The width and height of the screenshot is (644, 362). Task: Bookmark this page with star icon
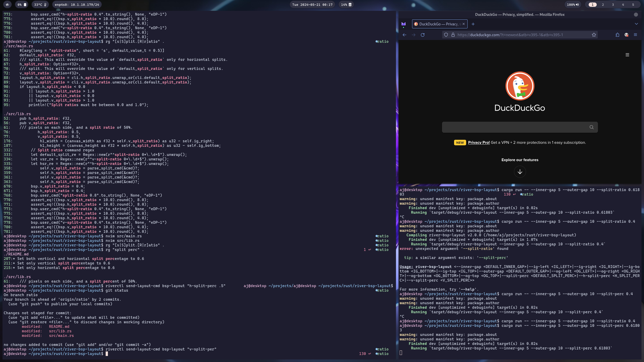594,35
